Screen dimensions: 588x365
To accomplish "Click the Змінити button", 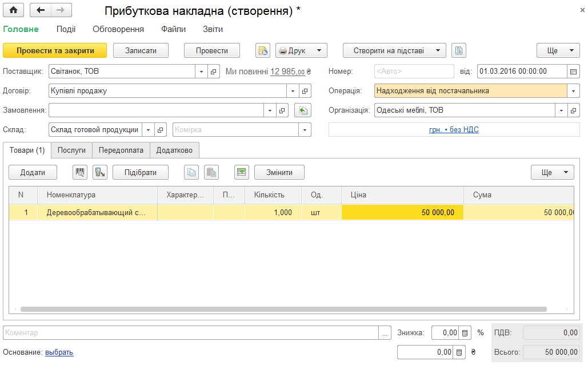I will pyautogui.click(x=279, y=172).
